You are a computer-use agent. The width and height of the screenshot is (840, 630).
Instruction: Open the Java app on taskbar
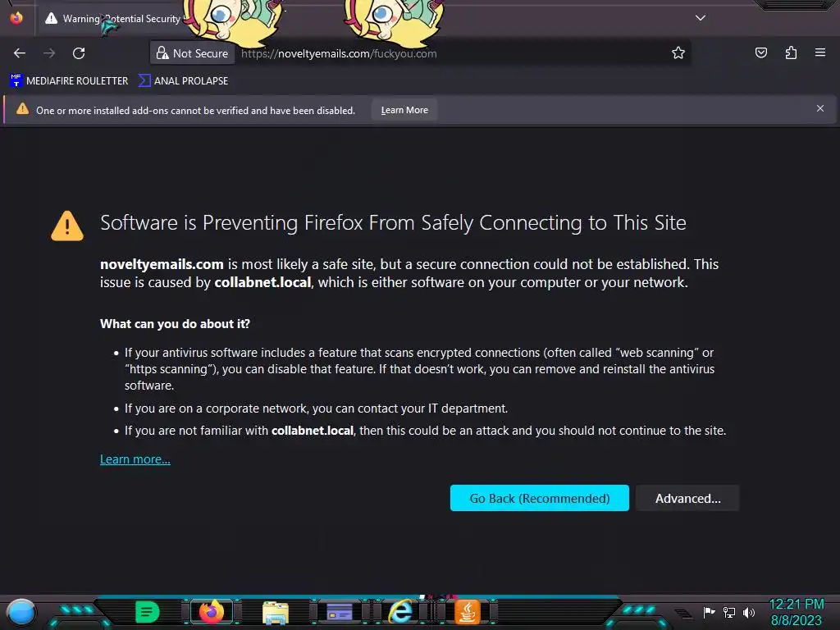[x=467, y=612]
